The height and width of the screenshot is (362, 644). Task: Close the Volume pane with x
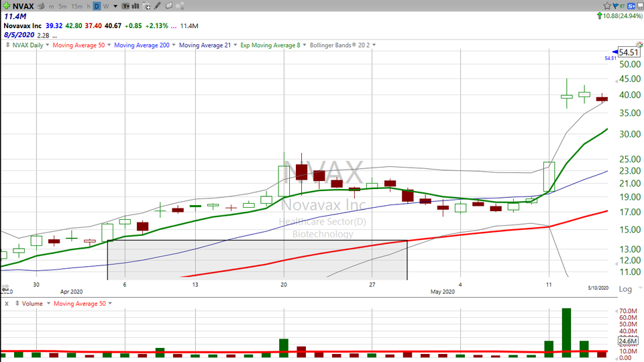pyautogui.click(x=5, y=304)
